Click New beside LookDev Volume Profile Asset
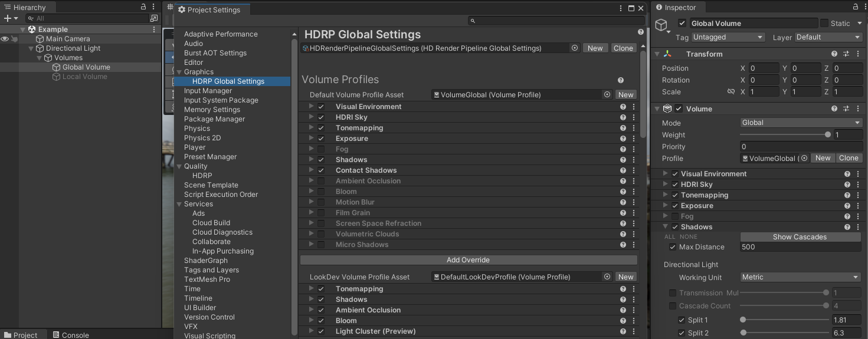This screenshot has width=868, height=339. pos(626,277)
